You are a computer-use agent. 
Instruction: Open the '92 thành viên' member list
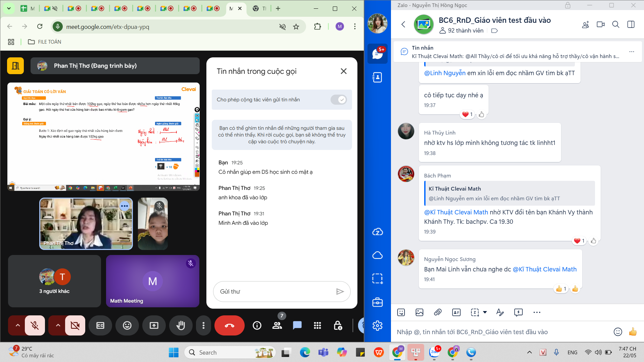pos(462,31)
